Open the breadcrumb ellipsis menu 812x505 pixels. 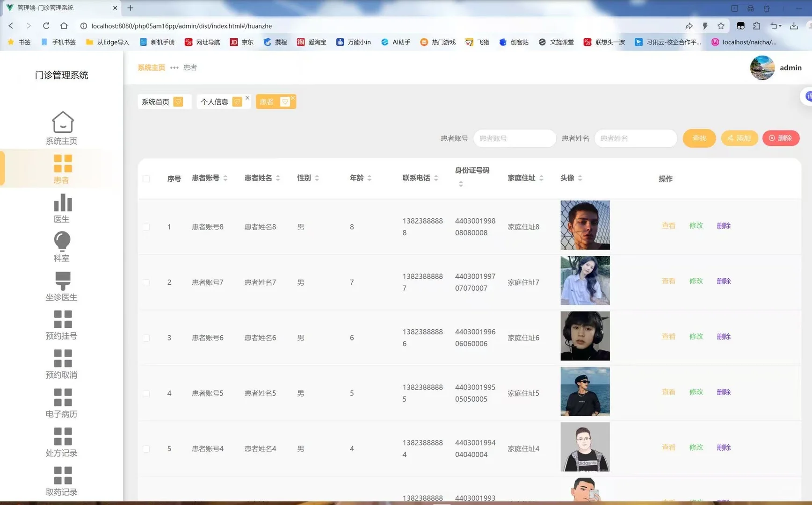click(x=174, y=68)
